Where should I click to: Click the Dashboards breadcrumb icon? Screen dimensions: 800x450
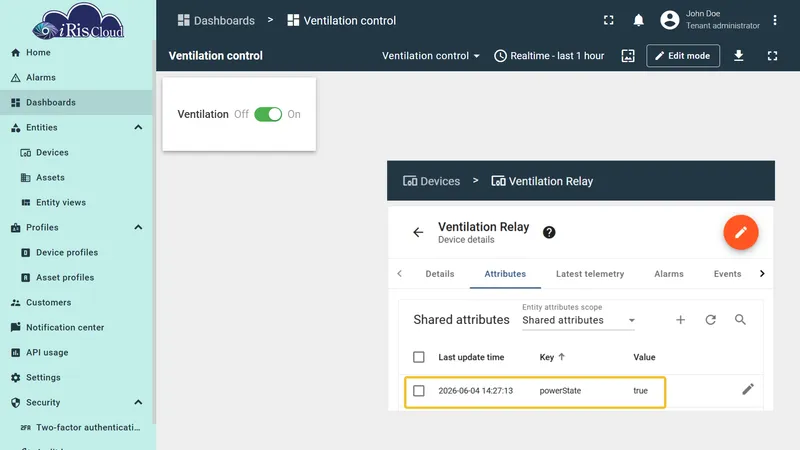point(184,20)
